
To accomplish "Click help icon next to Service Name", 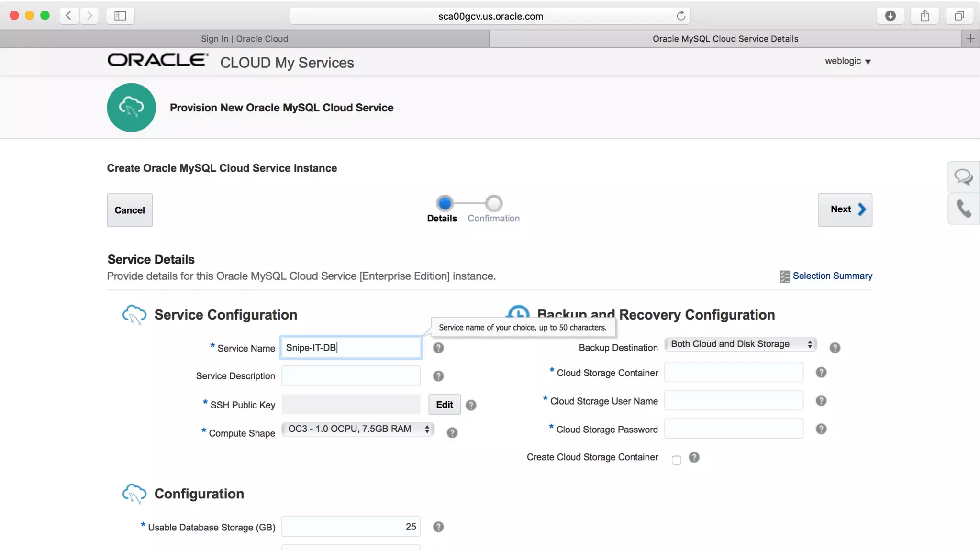I will tap(438, 348).
